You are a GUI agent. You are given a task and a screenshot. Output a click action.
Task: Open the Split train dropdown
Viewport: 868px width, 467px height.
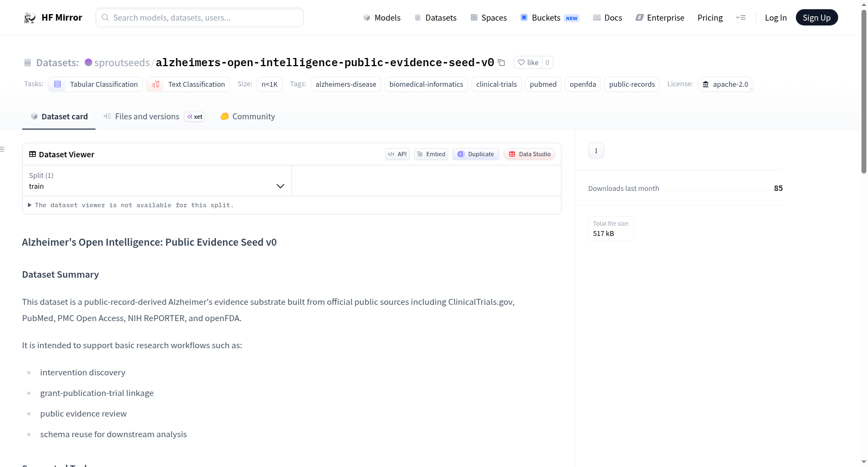(x=157, y=181)
